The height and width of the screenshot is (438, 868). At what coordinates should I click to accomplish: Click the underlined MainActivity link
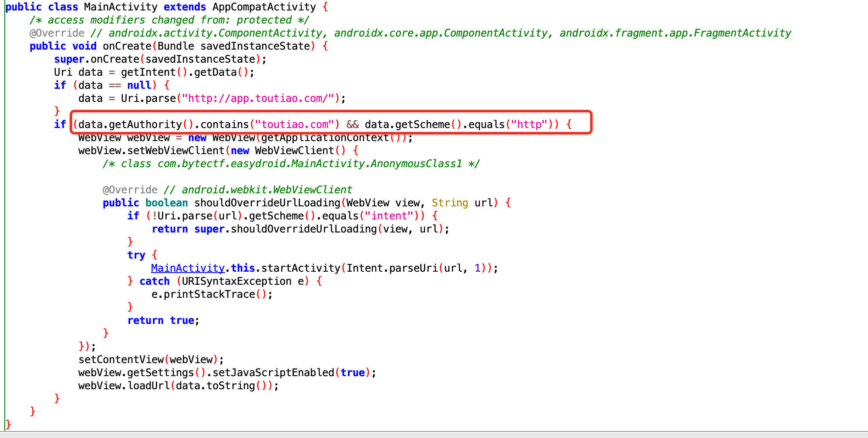tap(188, 268)
